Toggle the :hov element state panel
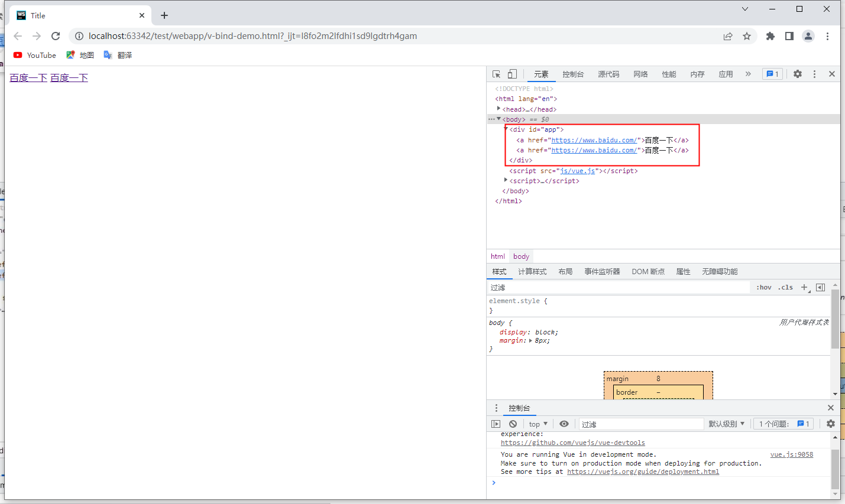 (764, 288)
